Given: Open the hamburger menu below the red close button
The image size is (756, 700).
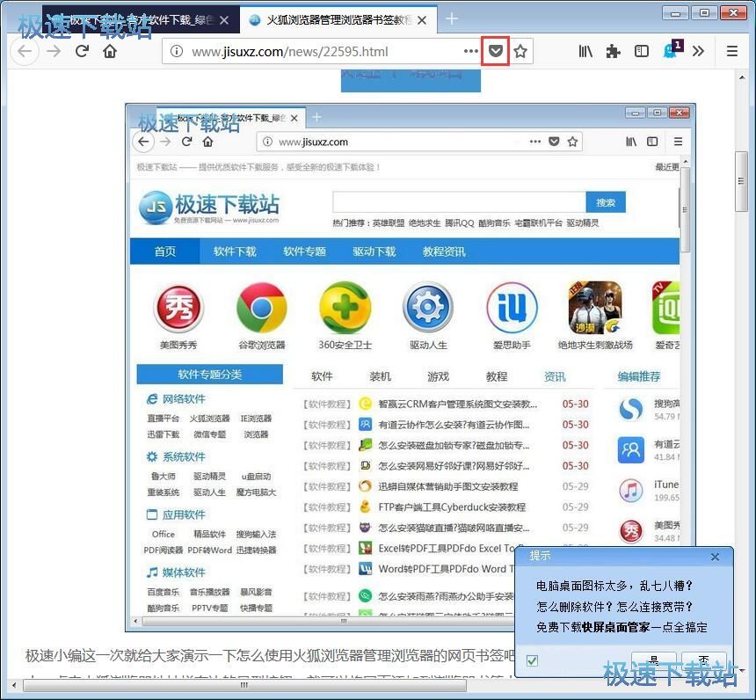Looking at the screenshot, I should tap(732, 51).
